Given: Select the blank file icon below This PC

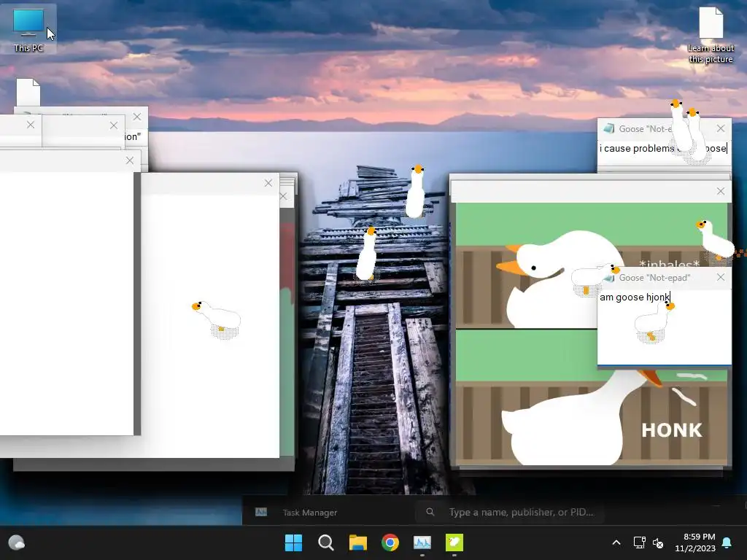Looking at the screenshot, I should (x=28, y=92).
